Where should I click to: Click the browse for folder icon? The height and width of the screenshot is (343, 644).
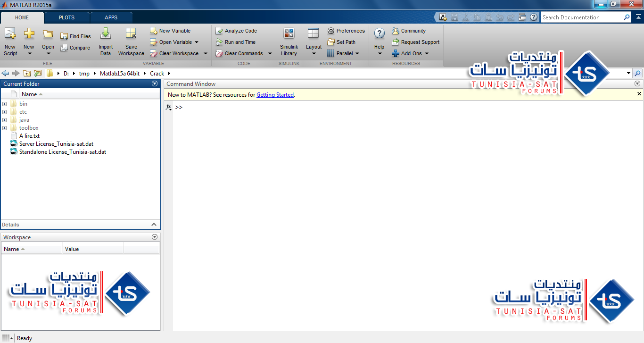(38, 73)
